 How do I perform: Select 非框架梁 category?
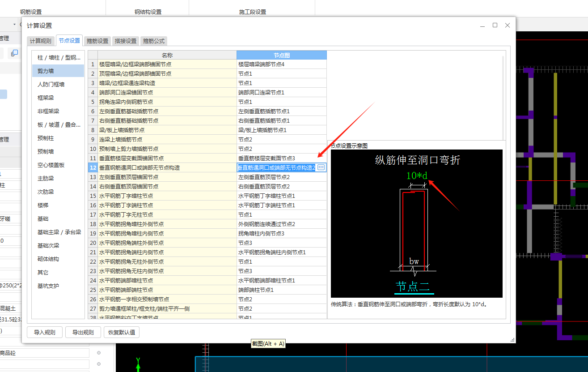[58, 111]
